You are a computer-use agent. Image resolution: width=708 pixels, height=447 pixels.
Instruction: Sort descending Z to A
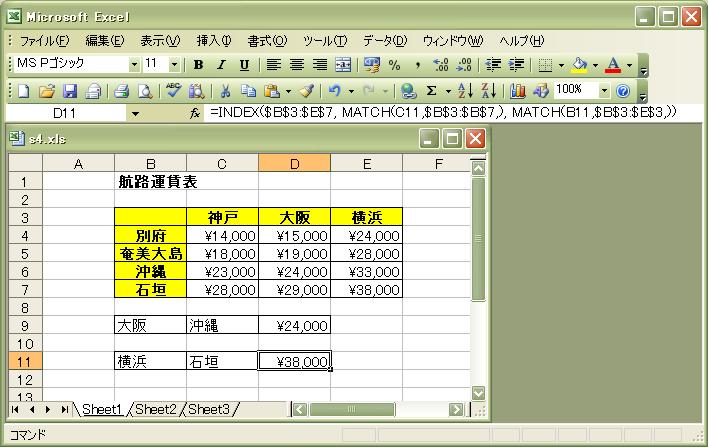489,91
